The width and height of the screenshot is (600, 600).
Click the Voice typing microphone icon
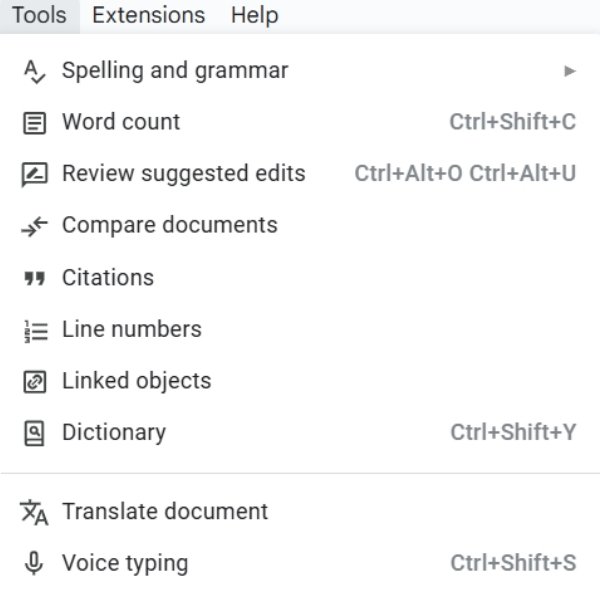(x=34, y=564)
